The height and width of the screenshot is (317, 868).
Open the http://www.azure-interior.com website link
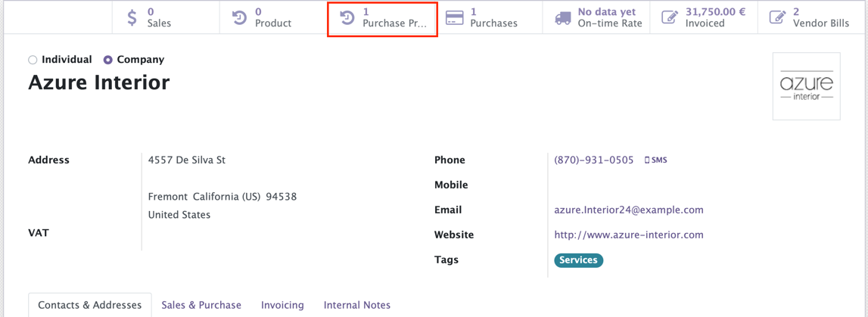[629, 235]
